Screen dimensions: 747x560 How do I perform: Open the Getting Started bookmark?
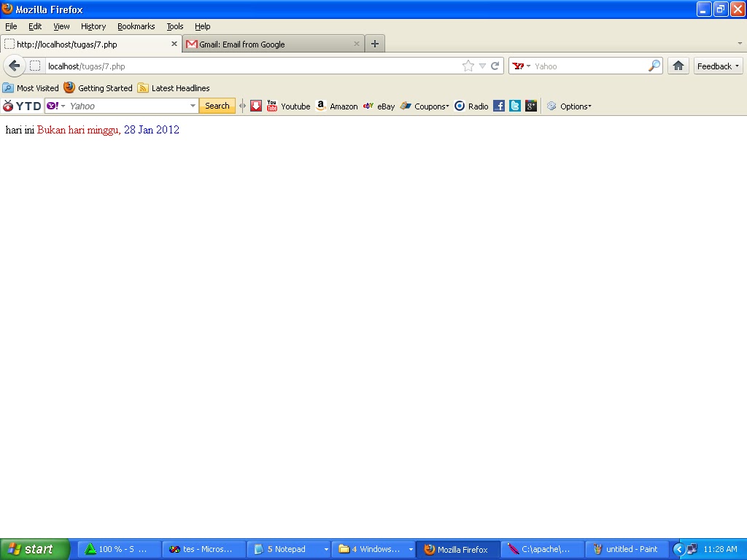click(x=98, y=88)
